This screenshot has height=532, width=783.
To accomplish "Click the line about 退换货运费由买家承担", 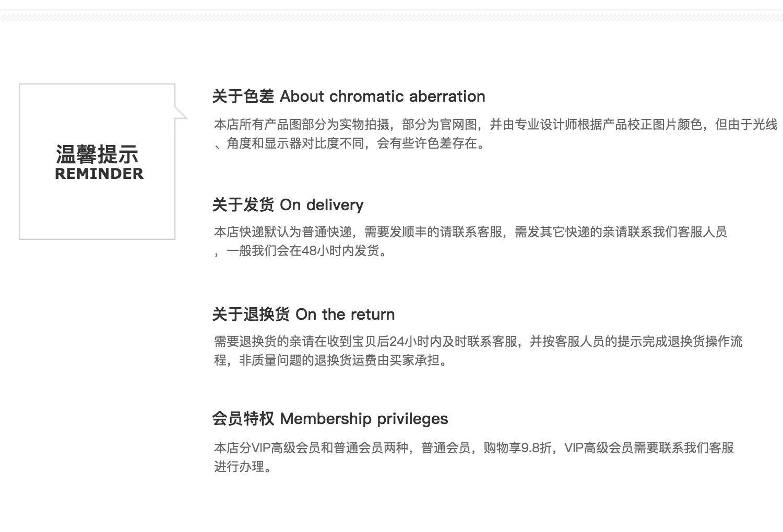I will (x=331, y=360).
